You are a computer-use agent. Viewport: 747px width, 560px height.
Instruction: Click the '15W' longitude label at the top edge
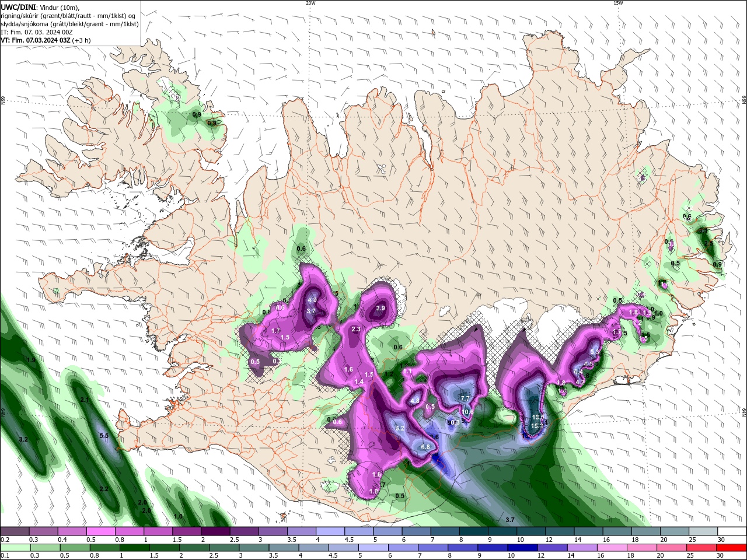tap(618, 3)
